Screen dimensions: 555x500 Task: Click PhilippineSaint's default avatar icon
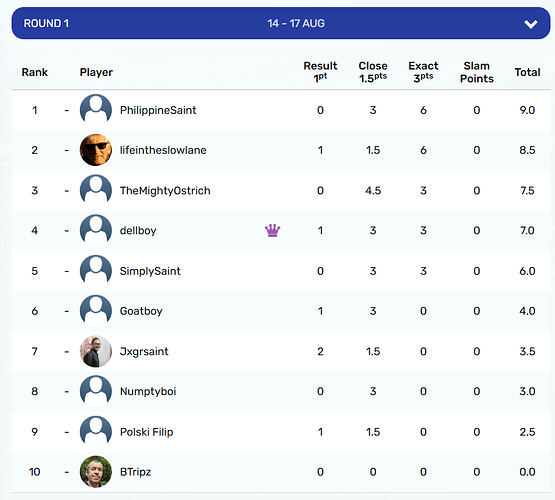(x=96, y=110)
